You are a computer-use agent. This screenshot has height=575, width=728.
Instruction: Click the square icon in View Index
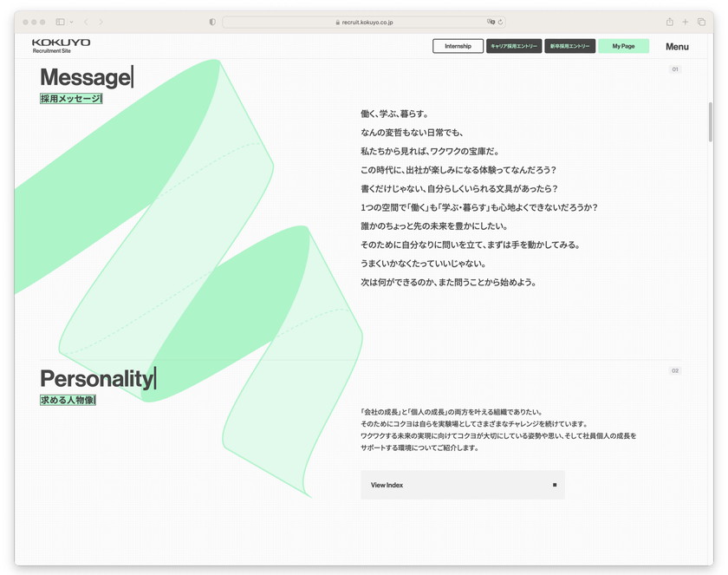click(555, 485)
